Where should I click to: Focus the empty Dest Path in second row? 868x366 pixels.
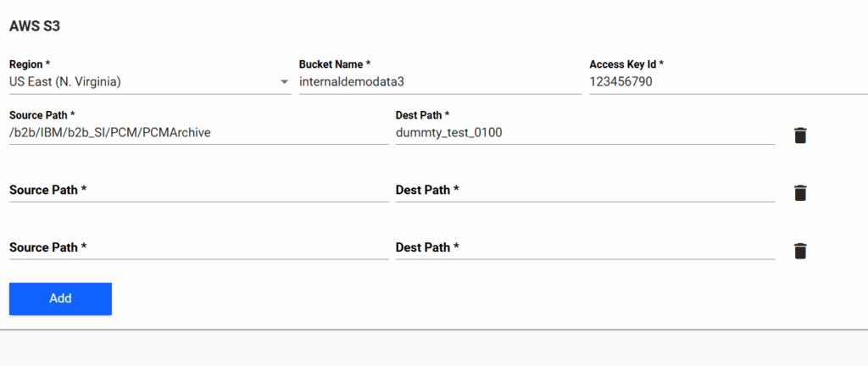[585, 191]
